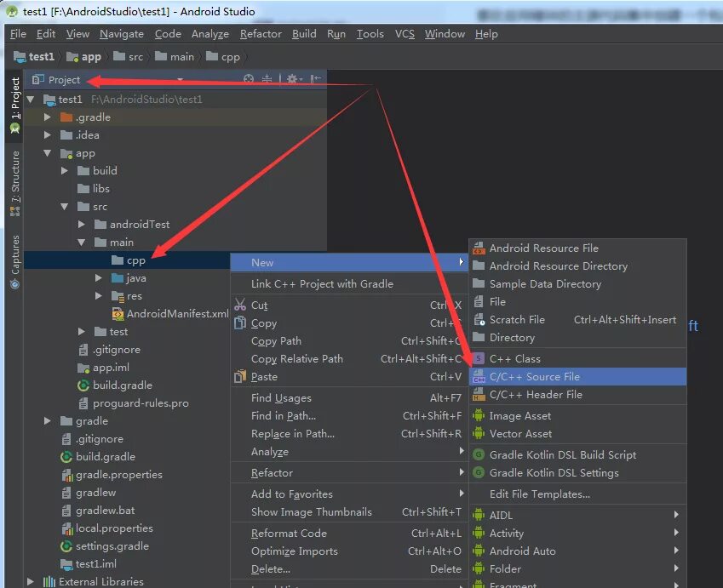Click the Vector Asset android icon
This screenshot has width=723, height=588.
click(x=479, y=434)
